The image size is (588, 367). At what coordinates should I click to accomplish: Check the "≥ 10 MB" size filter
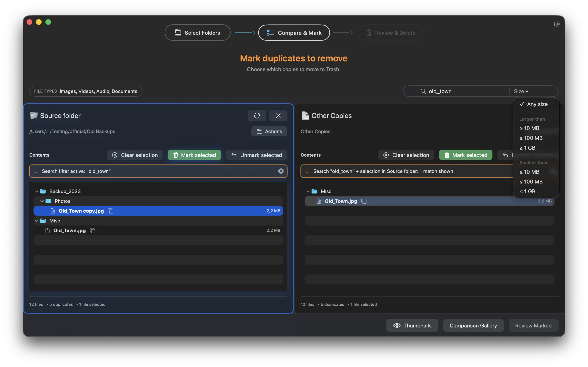[529, 128]
